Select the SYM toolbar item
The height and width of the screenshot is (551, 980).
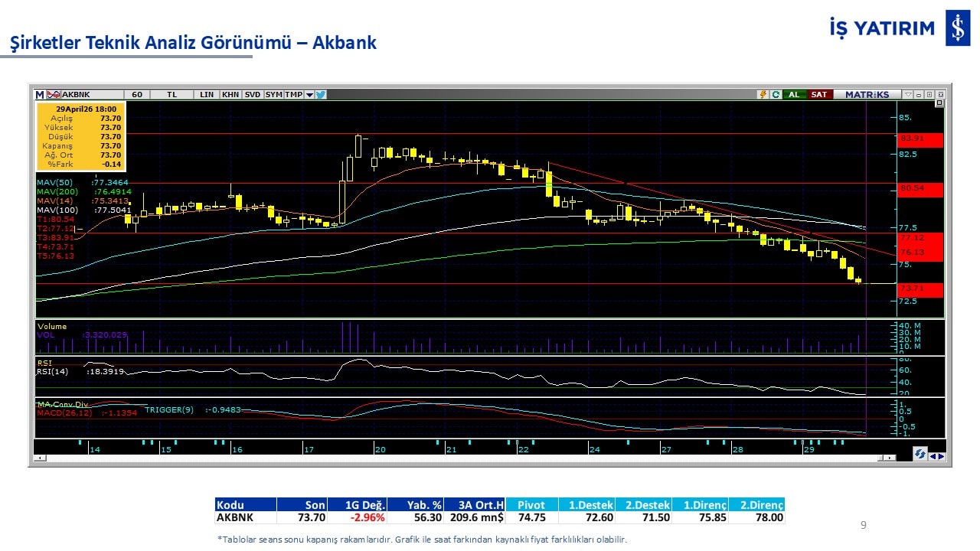coord(273,95)
